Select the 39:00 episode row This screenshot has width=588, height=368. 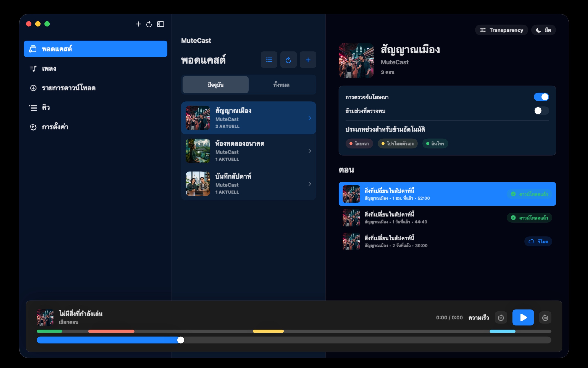tap(447, 241)
